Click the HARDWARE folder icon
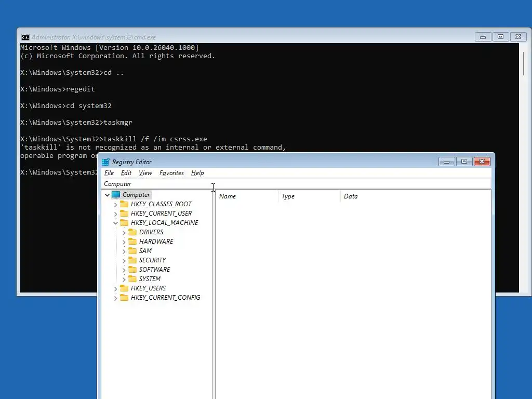The width and height of the screenshot is (532, 399). click(132, 241)
